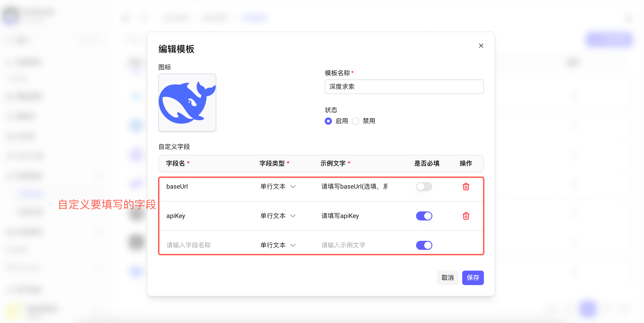
Task: Enable required toggle for baseUrl
Action: pos(424,187)
